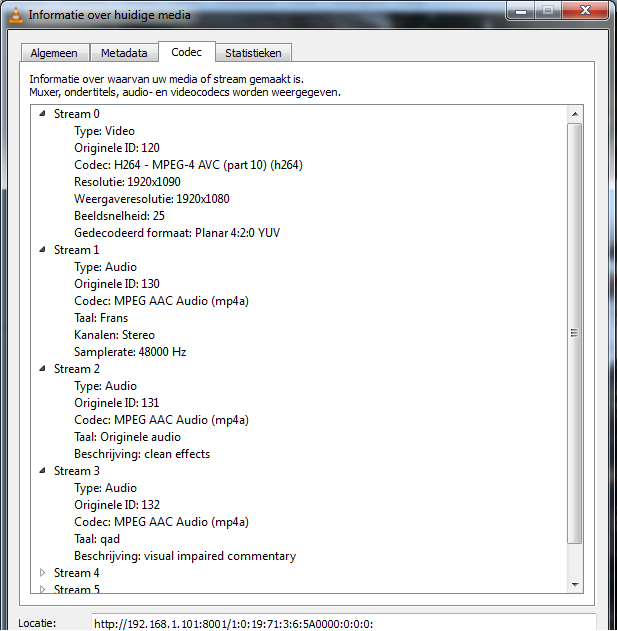
Task: Select the Stream 3 tree row
Action: 77,470
